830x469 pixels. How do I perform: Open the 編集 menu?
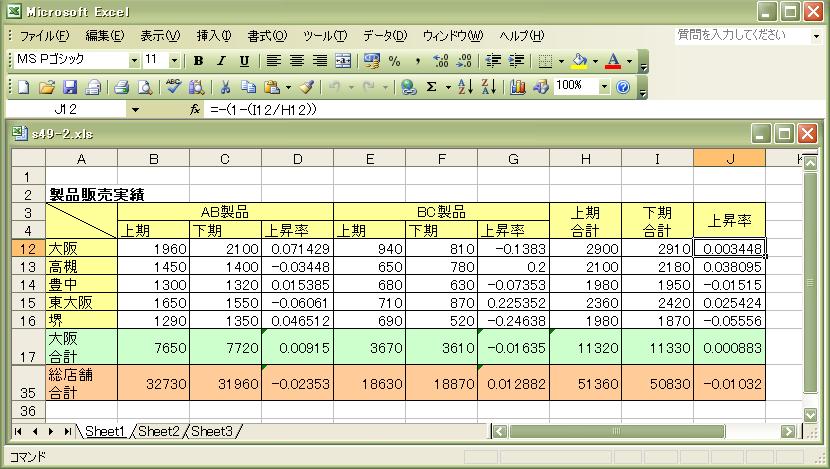(x=104, y=36)
